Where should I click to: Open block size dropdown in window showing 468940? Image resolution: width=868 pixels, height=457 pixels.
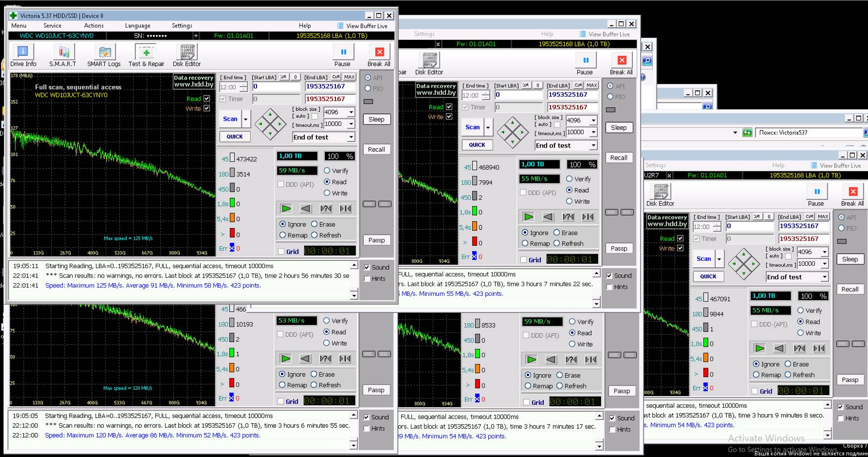click(593, 121)
